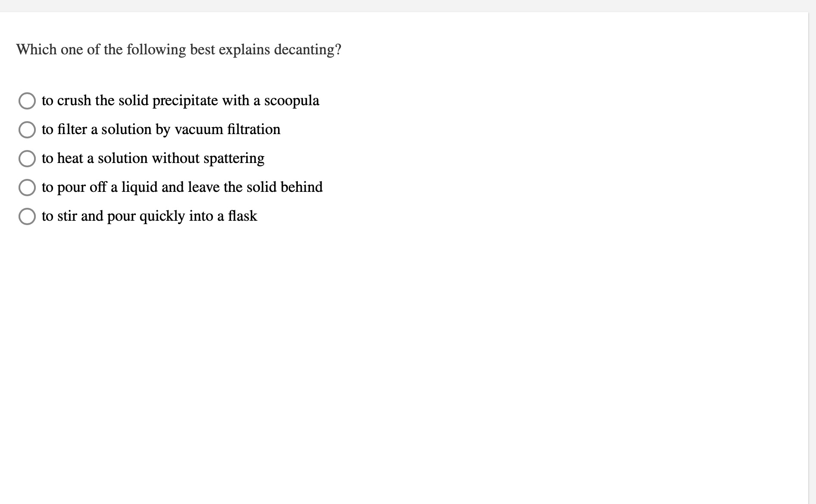Click label 'to heat a solution without spattering'
816x504 pixels.
tap(153, 158)
